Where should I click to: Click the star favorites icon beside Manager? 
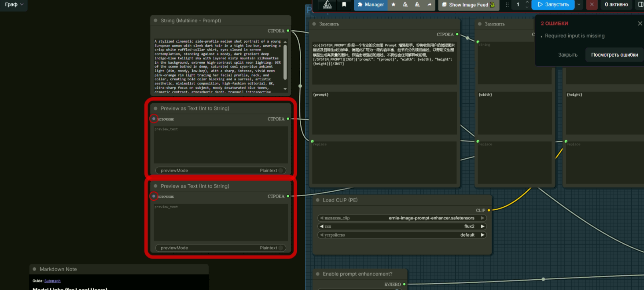click(393, 4)
